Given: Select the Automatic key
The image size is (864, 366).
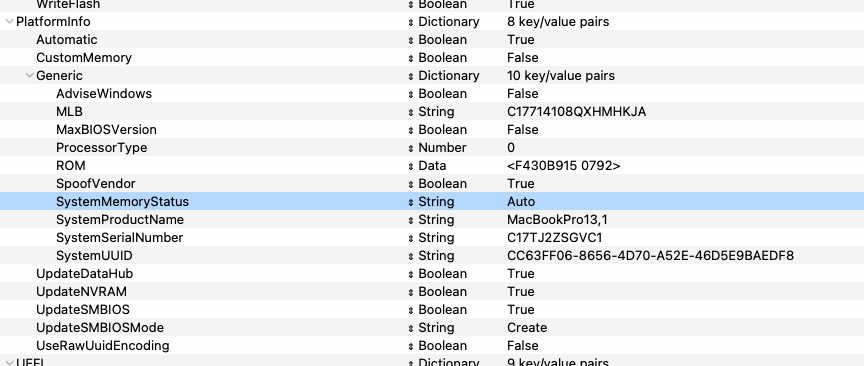Looking at the screenshot, I should [67, 40].
